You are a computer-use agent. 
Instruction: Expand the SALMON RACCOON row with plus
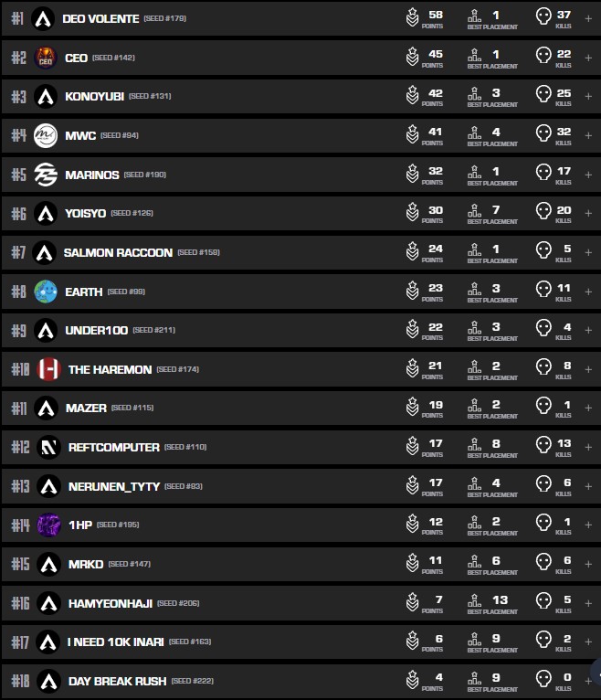point(588,252)
